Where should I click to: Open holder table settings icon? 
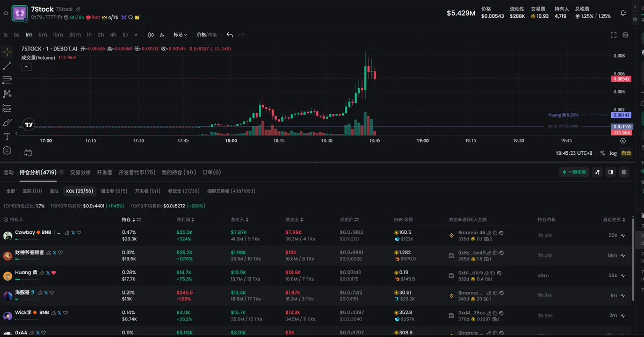(624, 172)
